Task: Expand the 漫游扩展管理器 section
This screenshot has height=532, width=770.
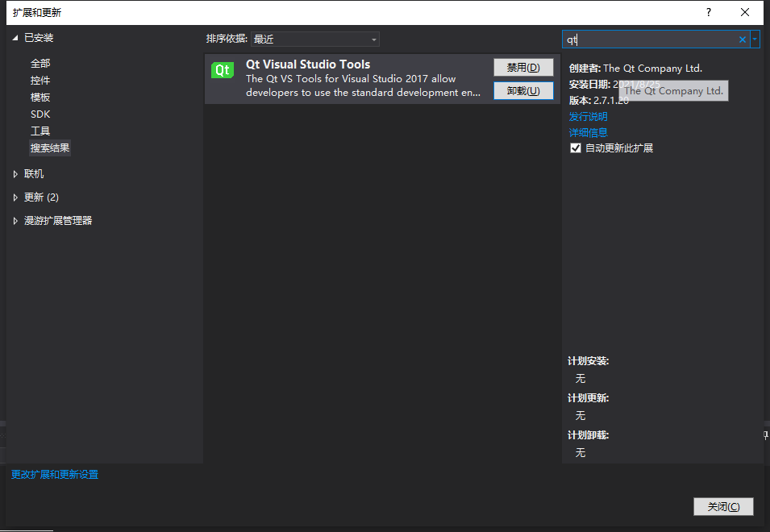Action: coord(15,221)
